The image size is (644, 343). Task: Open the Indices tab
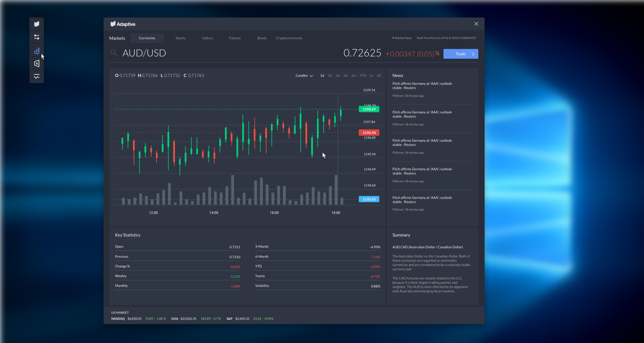[208, 38]
